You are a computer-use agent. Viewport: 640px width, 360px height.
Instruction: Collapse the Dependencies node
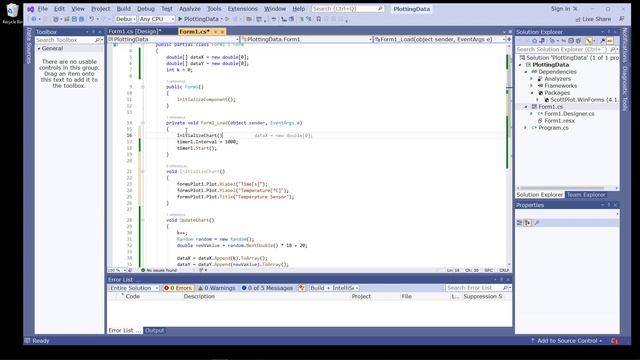[x=526, y=72]
